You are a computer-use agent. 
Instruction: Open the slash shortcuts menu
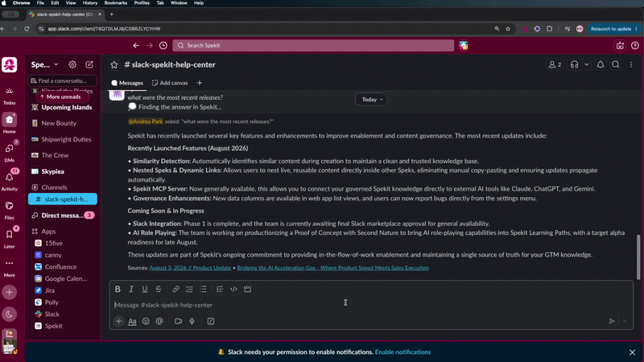[211, 321]
